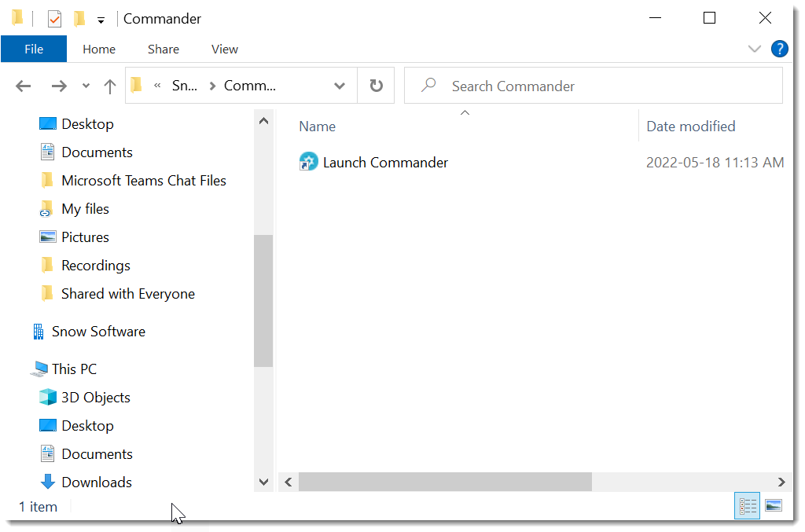Select the Launch Commander shortcut
Screen dimensions: 805x532
click(385, 163)
